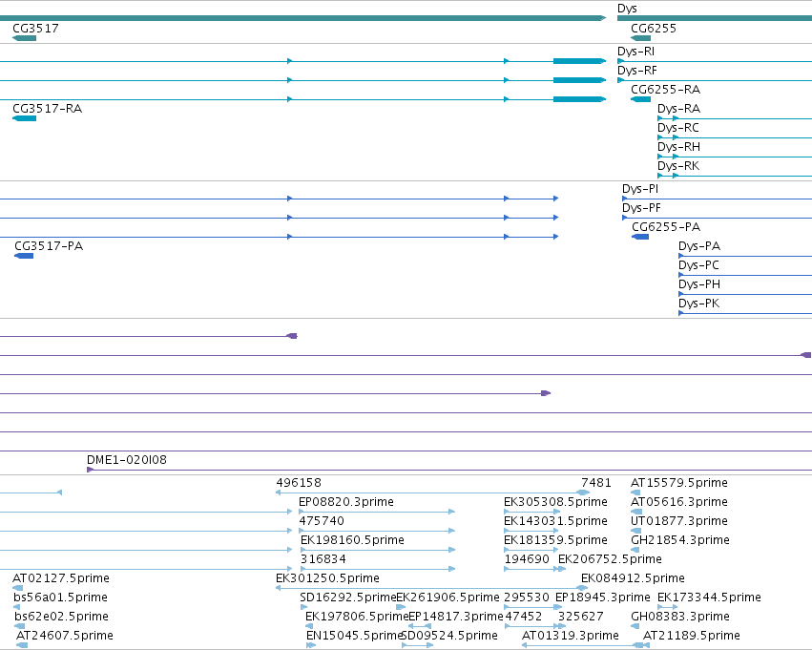Open the EP18945.3prime EST label

(x=603, y=598)
